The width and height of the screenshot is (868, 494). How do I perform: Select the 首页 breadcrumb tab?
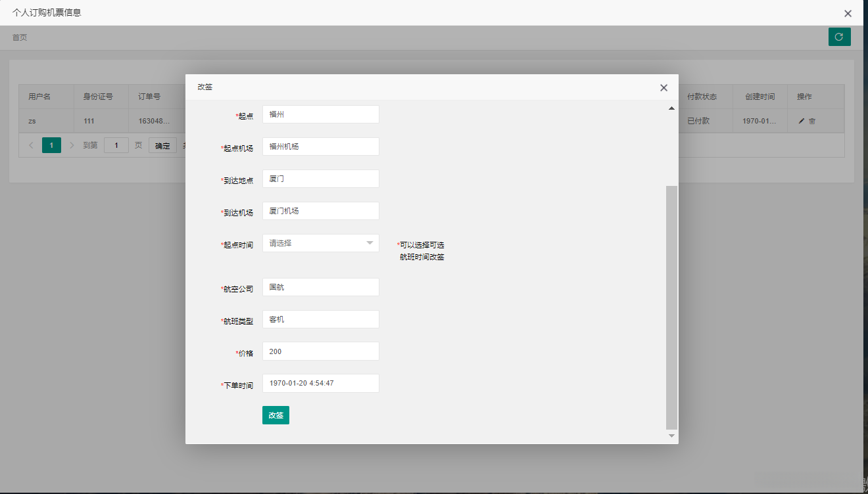[x=20, y=37]
